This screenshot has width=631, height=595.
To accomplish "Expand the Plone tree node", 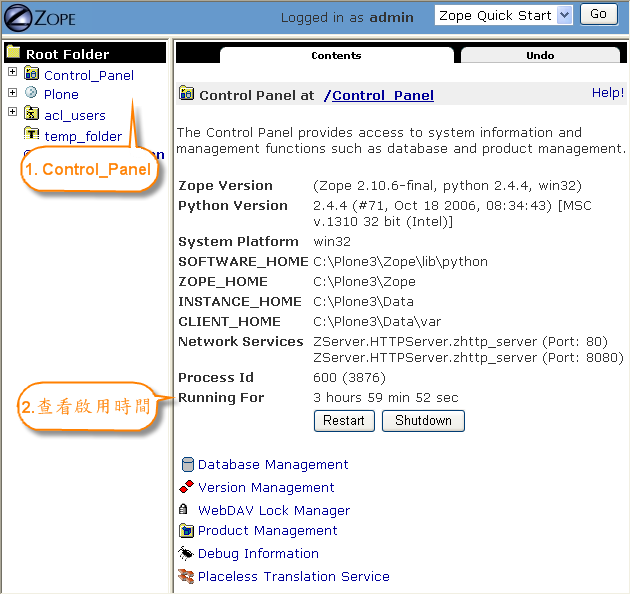I will 12,93.
